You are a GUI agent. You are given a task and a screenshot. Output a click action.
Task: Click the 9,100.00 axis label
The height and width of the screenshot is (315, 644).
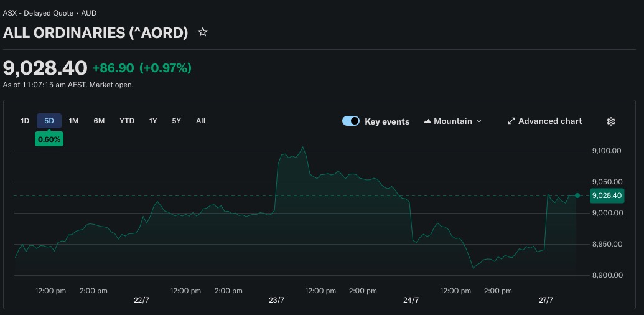coord(607,151)
